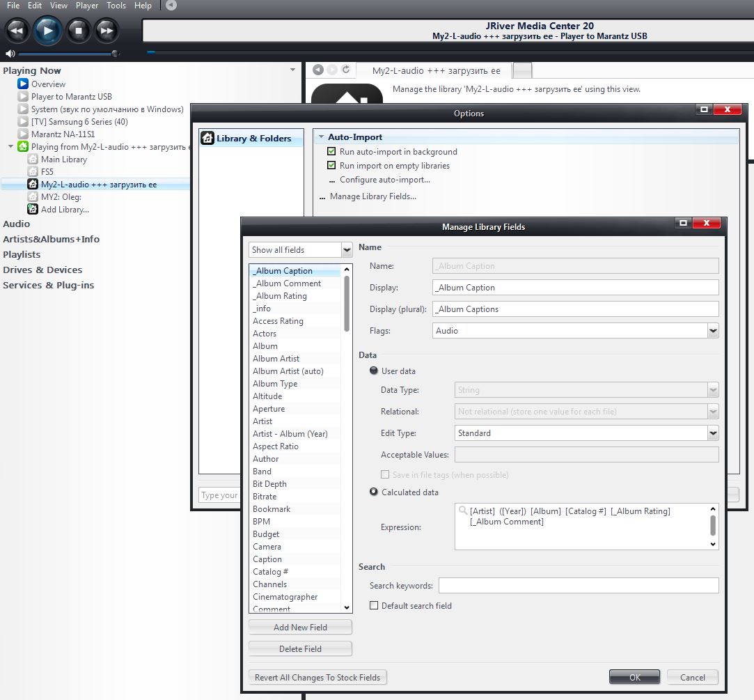Open the Playing Now header dropdown arrow
Viewport: 754px width, 700px height.
(292, 70)
